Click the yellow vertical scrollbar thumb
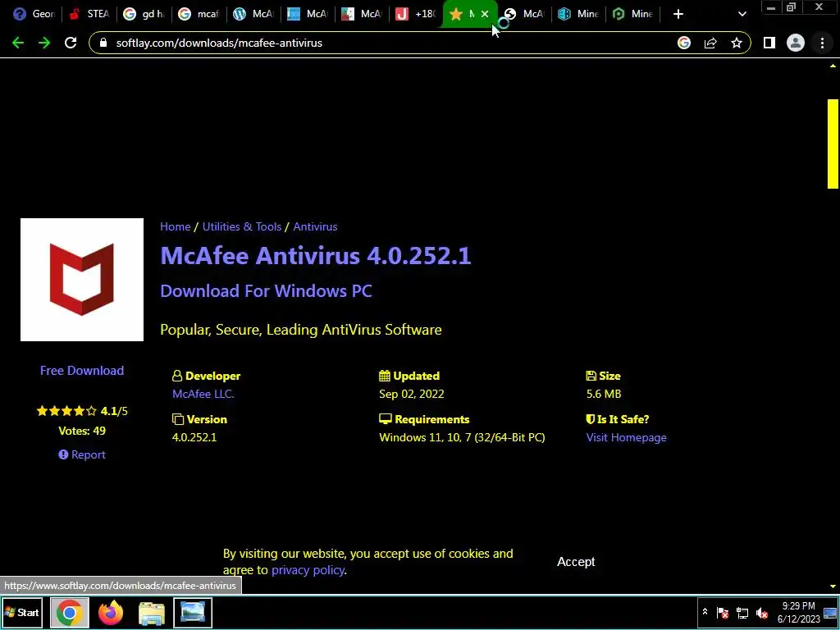This screenshot has height=630, width=840. tap(833, 144)
